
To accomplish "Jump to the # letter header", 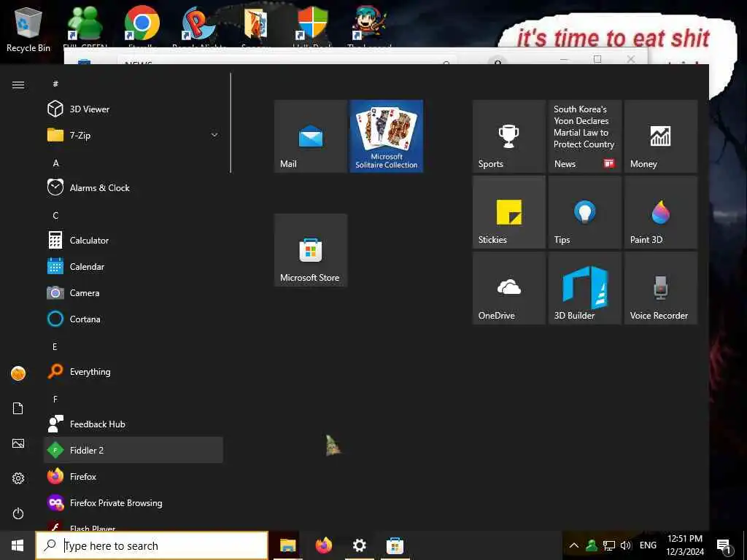I will (x=55, y=84).
